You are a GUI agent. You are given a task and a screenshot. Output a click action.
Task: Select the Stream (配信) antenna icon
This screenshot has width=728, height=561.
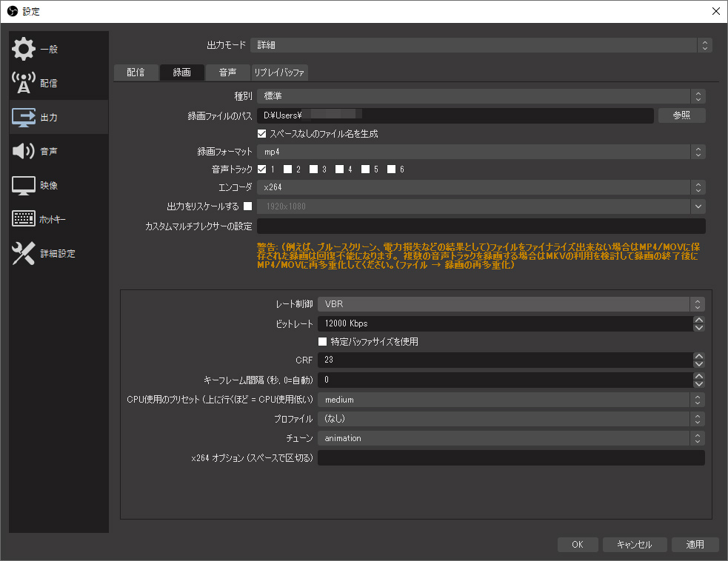24,83
